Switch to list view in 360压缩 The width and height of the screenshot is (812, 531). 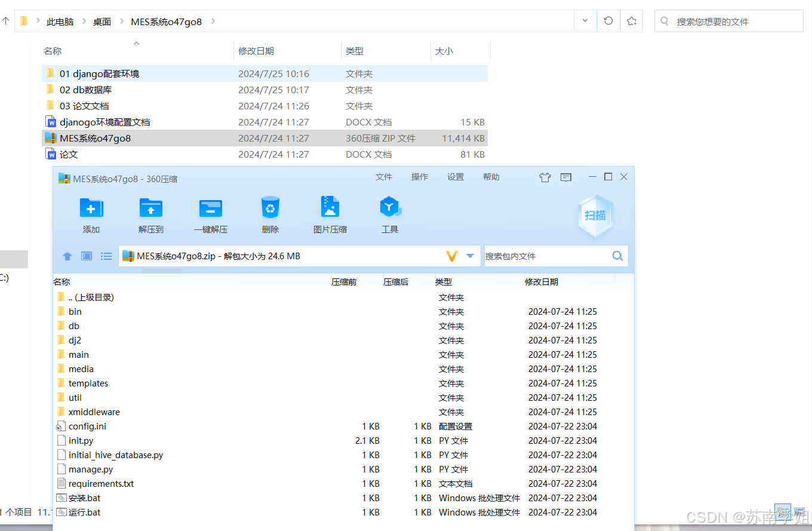tap(106, 255)
